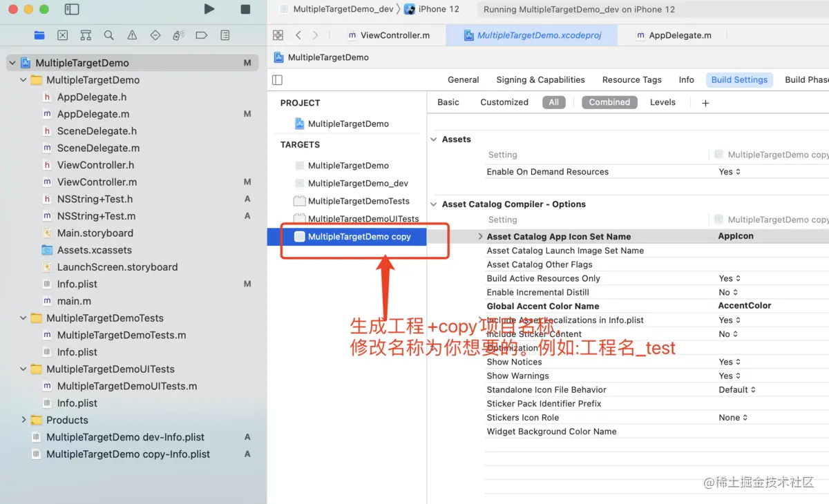Open Main.storyboard file

[95, 233]
